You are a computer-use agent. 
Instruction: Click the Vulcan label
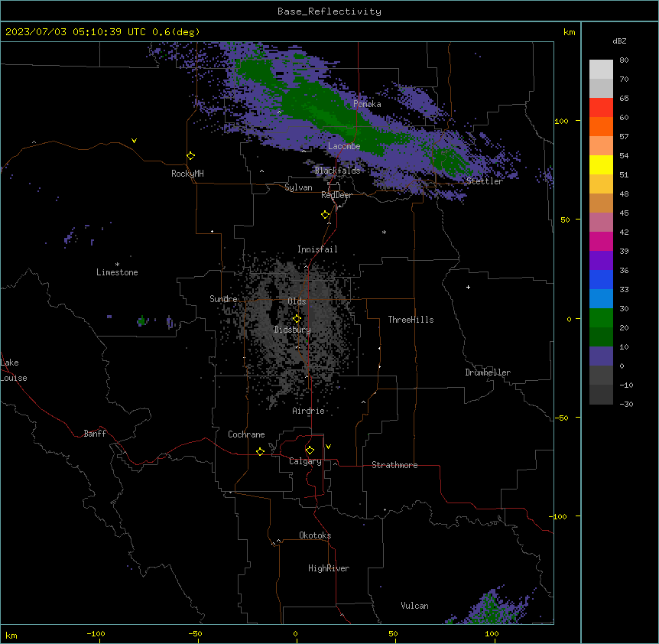415,606
